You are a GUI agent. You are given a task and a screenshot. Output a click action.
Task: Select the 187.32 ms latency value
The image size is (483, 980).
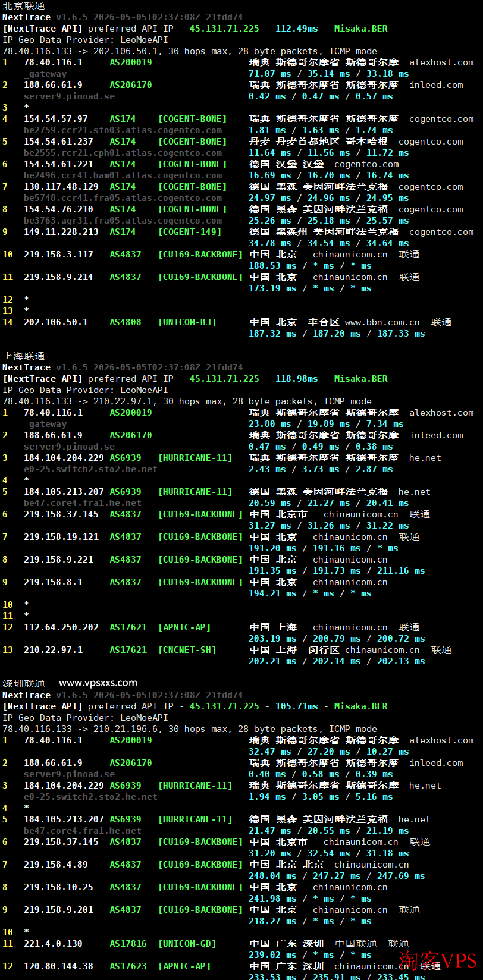pos(272,334)
